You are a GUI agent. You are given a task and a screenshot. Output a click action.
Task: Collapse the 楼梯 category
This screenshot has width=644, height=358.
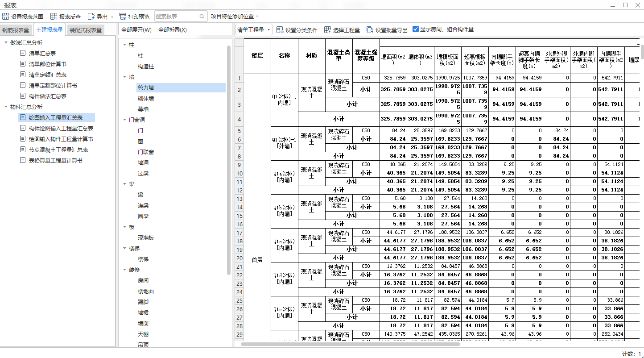(124, 248)
